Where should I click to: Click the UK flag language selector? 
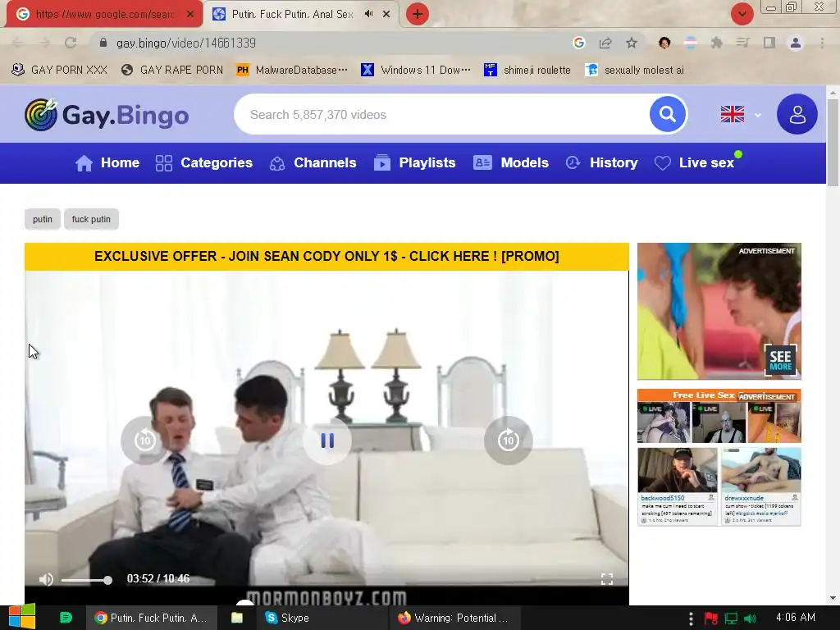pos(733,114)
